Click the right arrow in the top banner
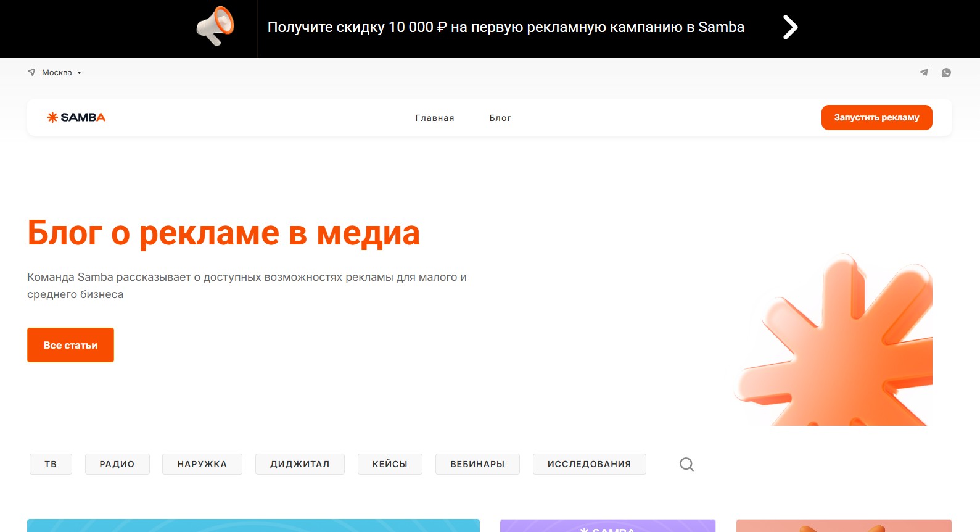The height and width of the screenshot is (532, 980). pos(790,27)
